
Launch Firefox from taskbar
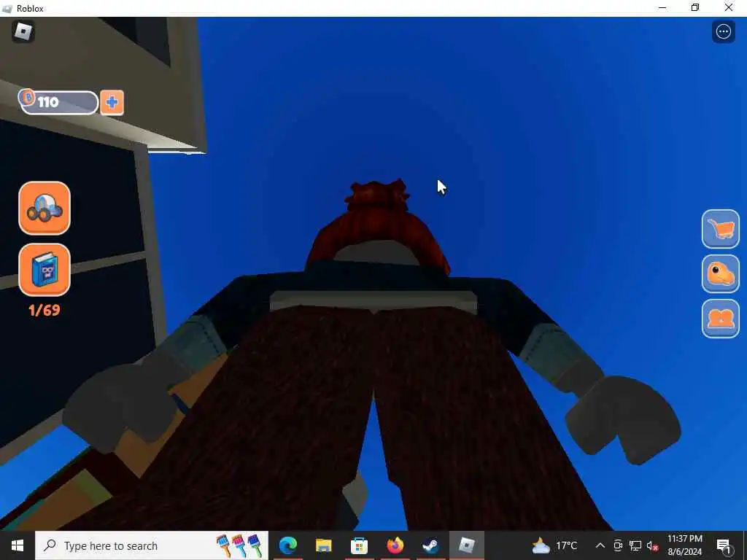tap(395, 545)
